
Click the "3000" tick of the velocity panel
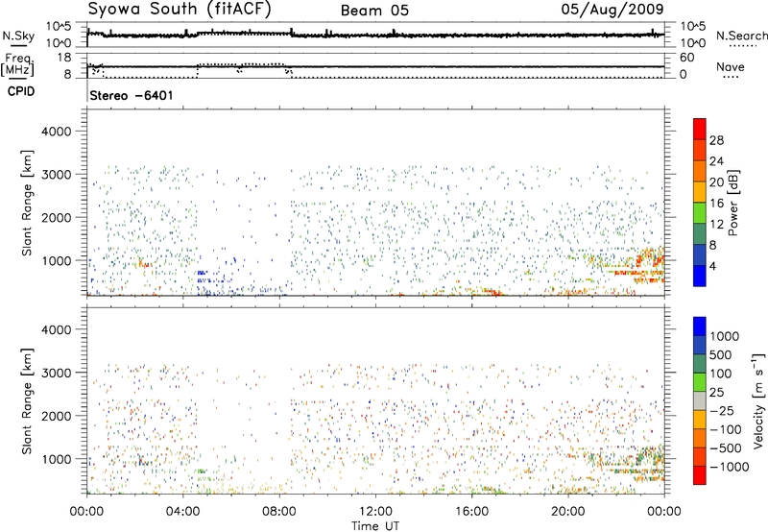point(57,373)
